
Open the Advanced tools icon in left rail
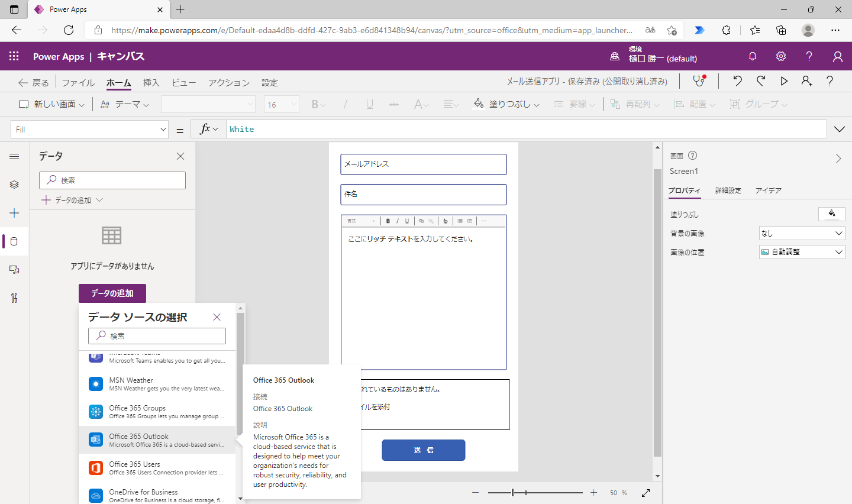point(14,298)
